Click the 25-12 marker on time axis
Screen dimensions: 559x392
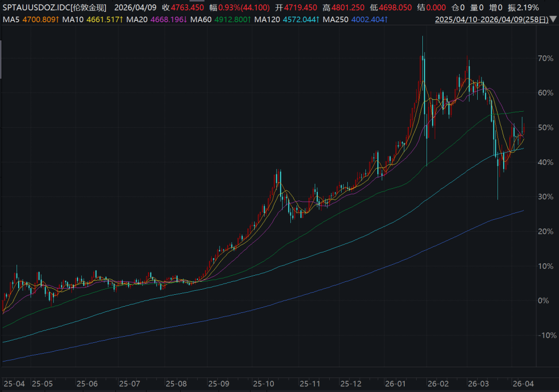351,384
